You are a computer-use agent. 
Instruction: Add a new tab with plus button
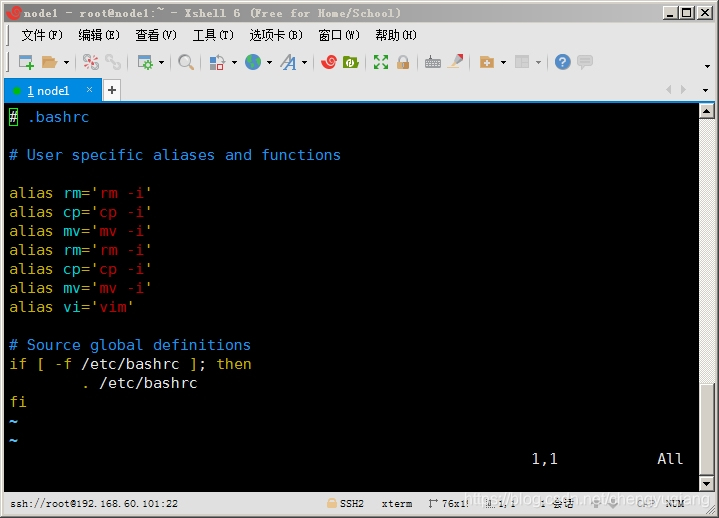pyautogui.click(x=111, y=90)
